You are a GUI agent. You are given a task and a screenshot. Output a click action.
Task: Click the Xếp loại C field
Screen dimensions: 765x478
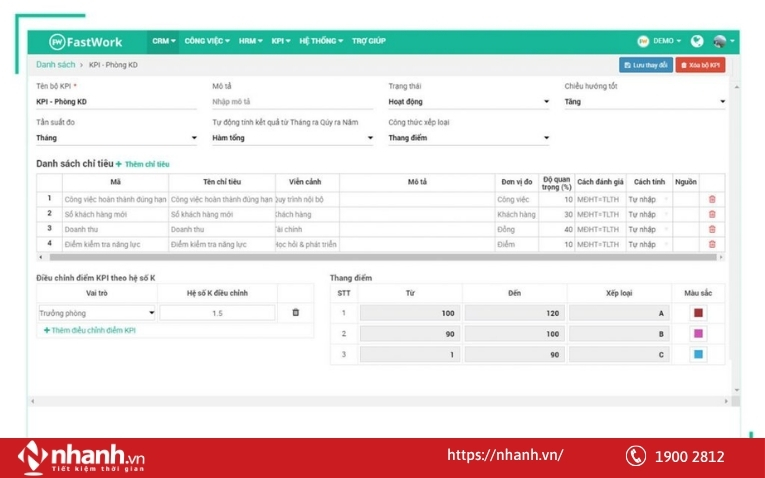click(x=619, y=355)
